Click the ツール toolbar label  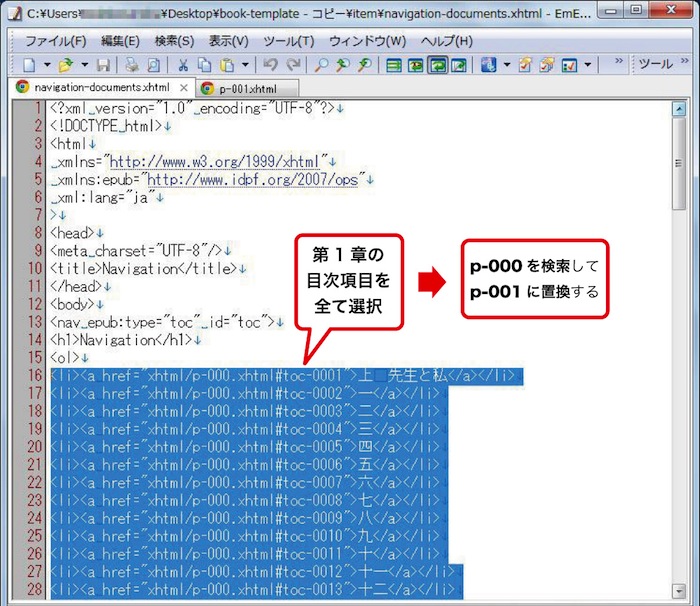point(655,64)
